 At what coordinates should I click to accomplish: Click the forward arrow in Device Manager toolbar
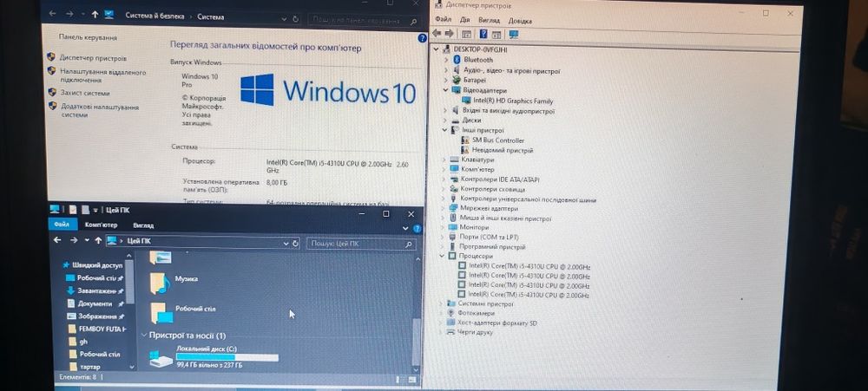tap(449, 35)
